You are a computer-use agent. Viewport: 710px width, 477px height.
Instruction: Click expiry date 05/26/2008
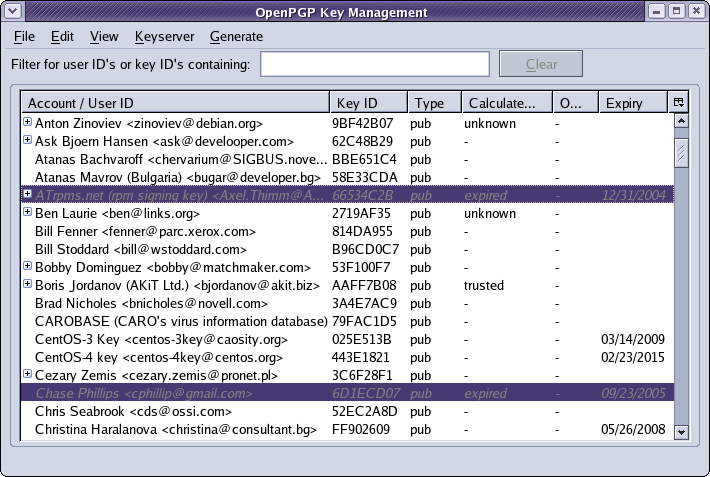tap(633, 429)
